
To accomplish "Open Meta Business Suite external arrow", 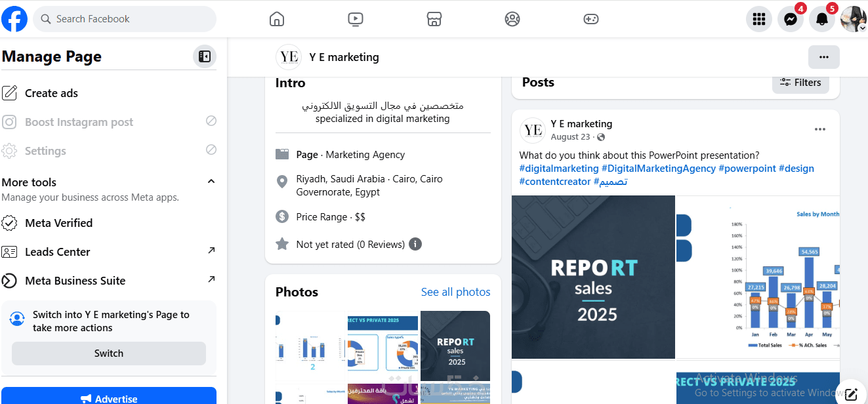I will (x=211, y=279).
